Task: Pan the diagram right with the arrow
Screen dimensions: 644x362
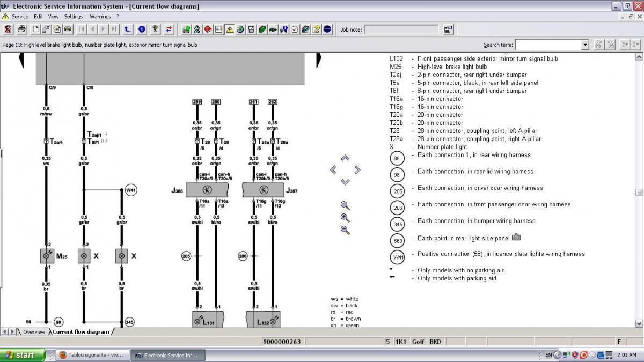Action: pos(357,170)
